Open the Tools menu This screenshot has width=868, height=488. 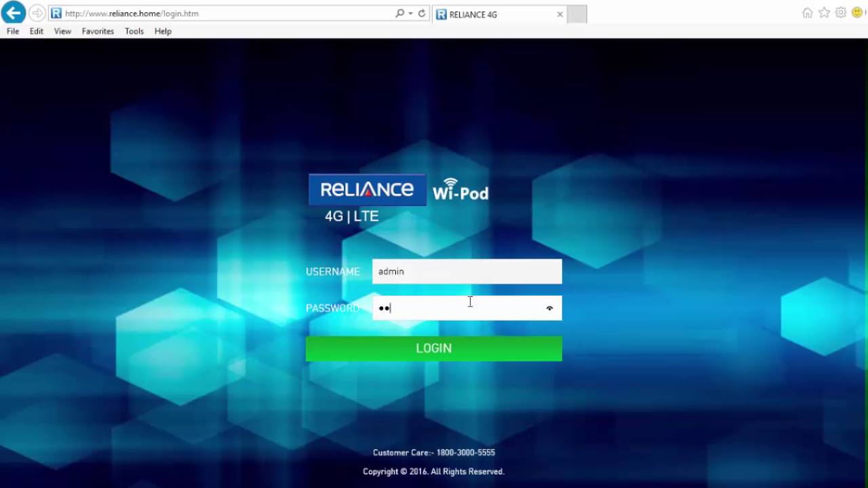(134, 31)
